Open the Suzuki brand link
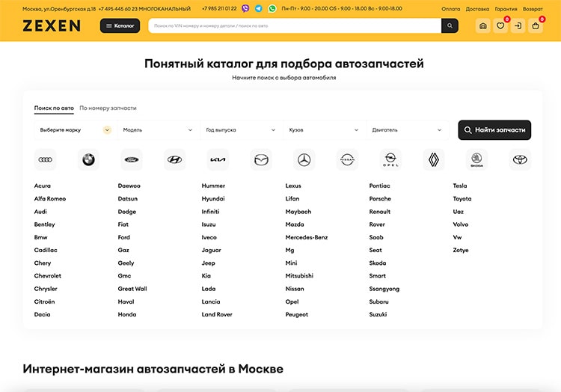561x392 pixels. coord(378,314)
